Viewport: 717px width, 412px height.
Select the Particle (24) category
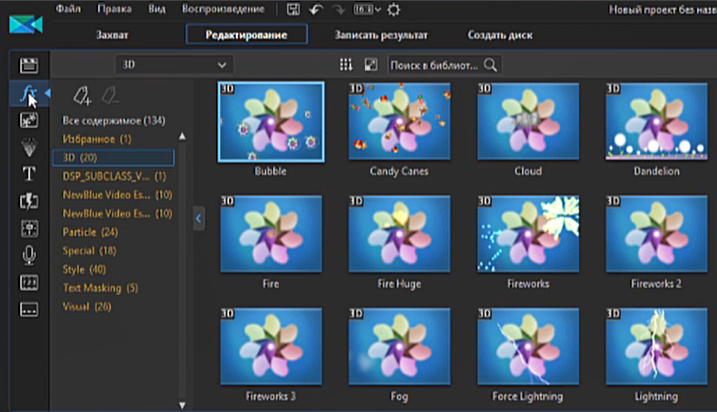pyautogui.click(x=90, y=232)
